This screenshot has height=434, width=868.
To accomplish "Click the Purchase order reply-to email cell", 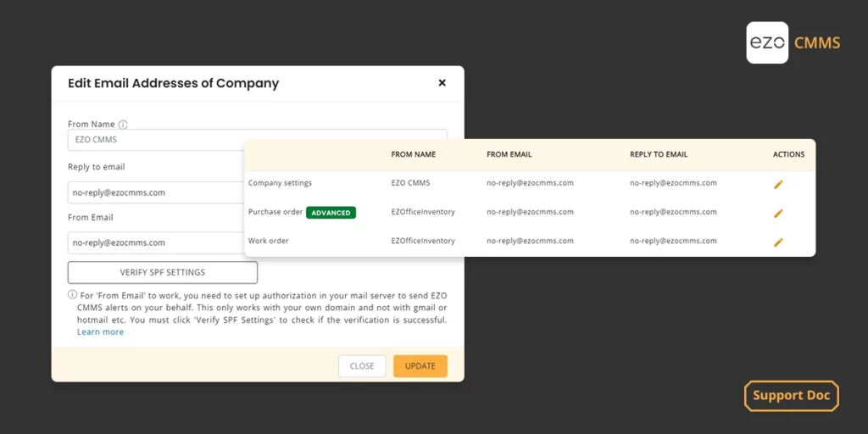I will click(673, 212).
